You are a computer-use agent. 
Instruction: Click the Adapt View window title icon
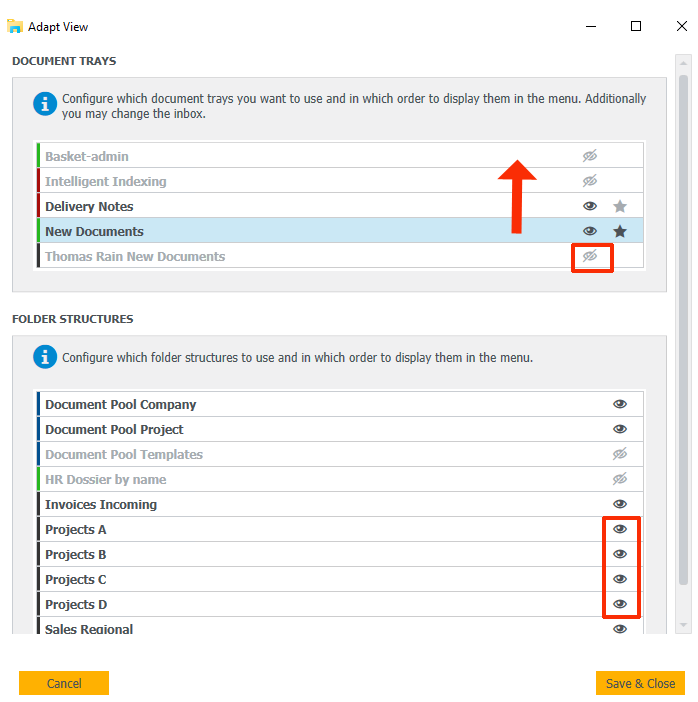15,27
